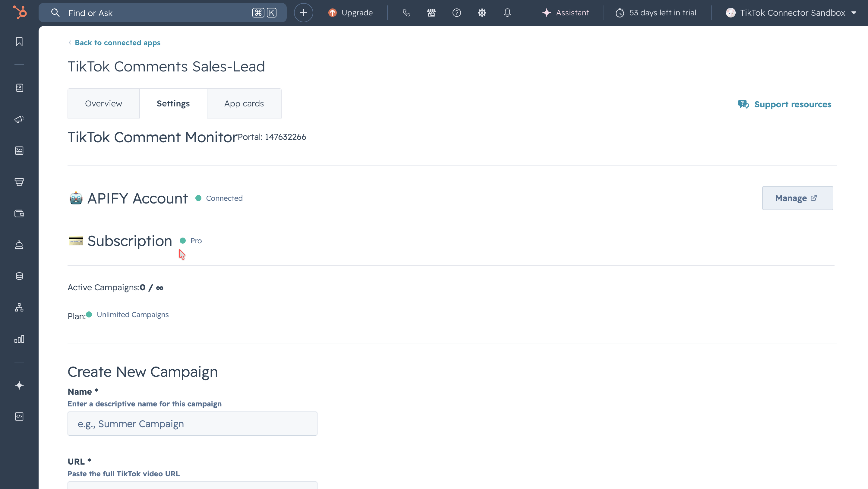Click the plus quick-create button

tap(303, 13)
